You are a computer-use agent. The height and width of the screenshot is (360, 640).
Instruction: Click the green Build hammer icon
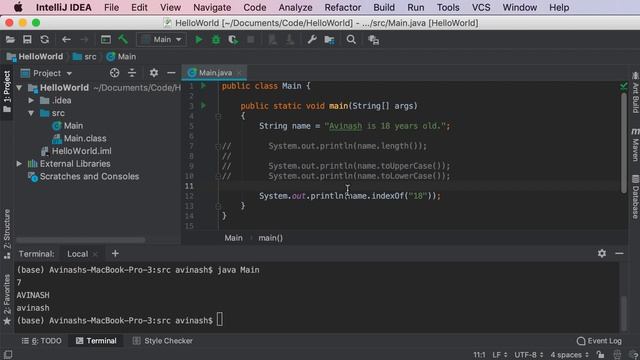point(123,39)
